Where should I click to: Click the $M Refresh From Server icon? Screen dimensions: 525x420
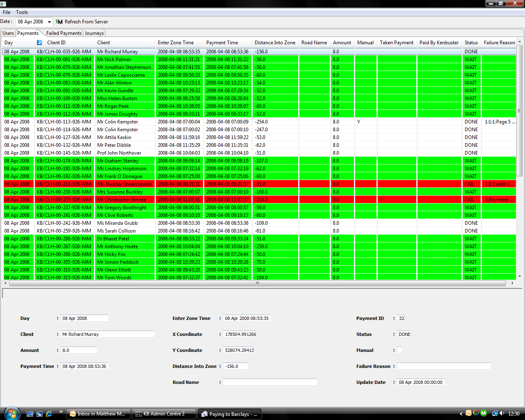click(x=59, y=22)
